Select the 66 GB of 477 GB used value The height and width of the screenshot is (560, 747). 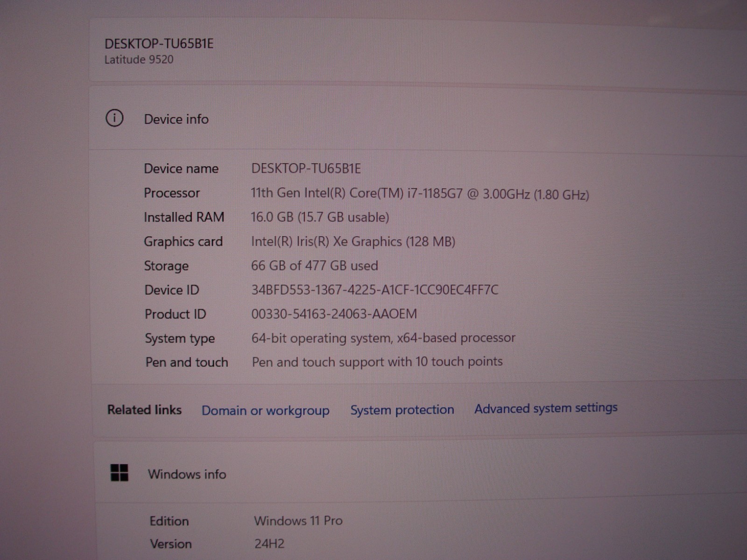click(315, 266)
